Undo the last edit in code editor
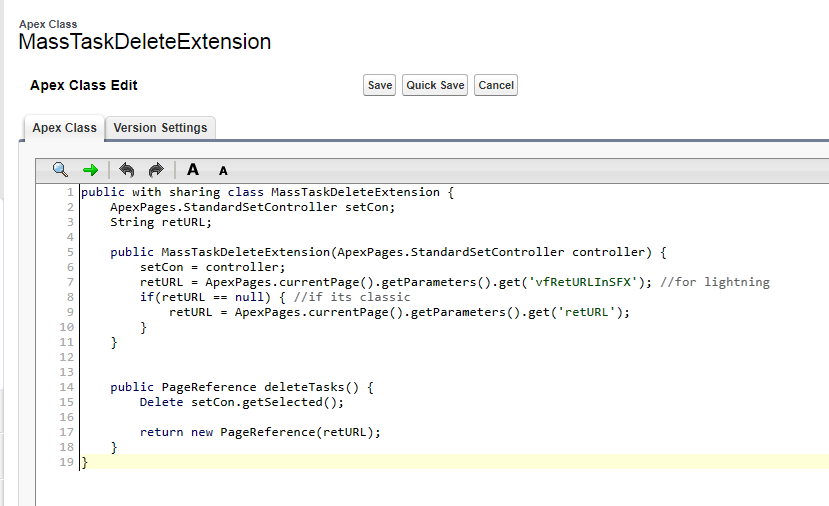Viewport: 829px width, 506px height. pos(126,170)
